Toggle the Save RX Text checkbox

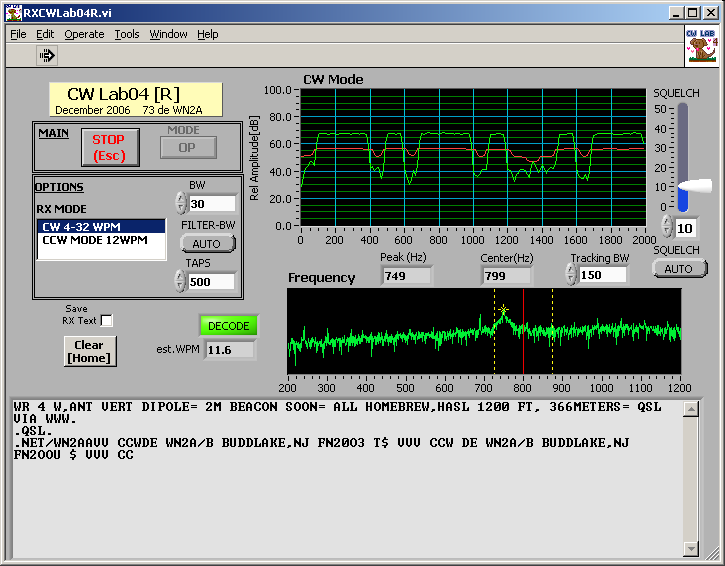pos(107,321)
